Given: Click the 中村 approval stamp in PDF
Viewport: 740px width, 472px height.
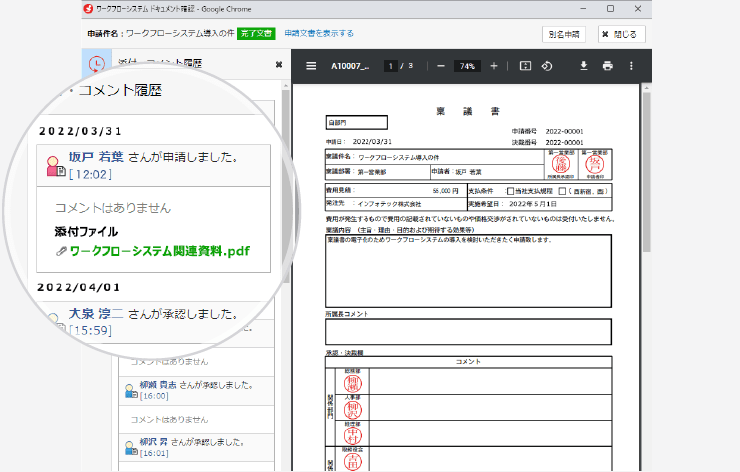Looking at the screenshot, I should click(353, 436).
